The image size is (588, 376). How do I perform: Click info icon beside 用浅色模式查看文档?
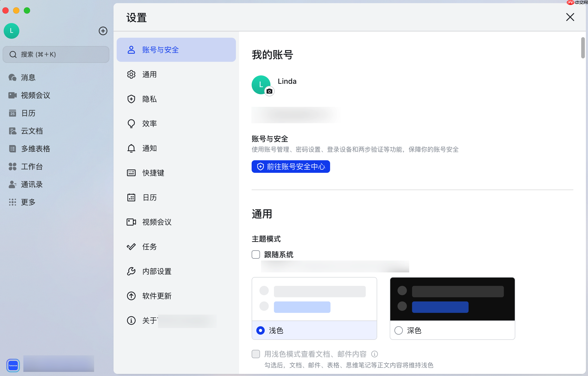(375, 354)
